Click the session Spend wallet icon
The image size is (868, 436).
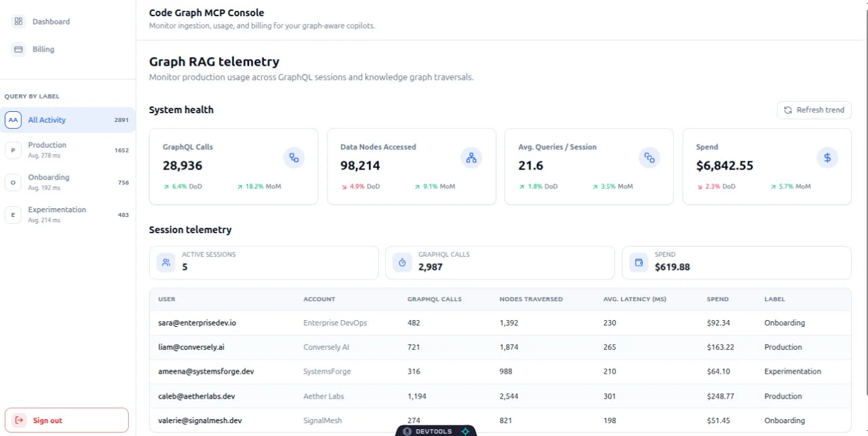pyautogui.click(x=639, y=262)
